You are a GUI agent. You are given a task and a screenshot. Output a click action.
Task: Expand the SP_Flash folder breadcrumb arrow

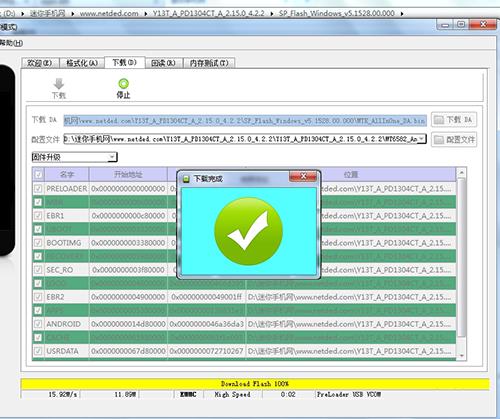[x=402, y=14]
